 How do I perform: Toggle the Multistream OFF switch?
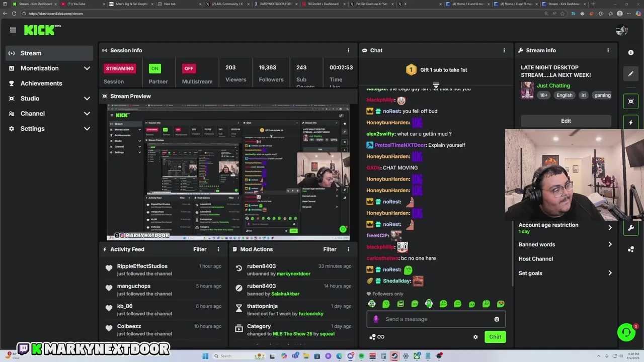click(189, 68)
